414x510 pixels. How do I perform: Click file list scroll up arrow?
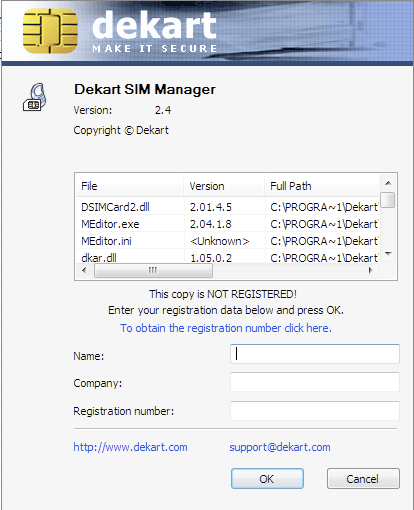[388, 183]
